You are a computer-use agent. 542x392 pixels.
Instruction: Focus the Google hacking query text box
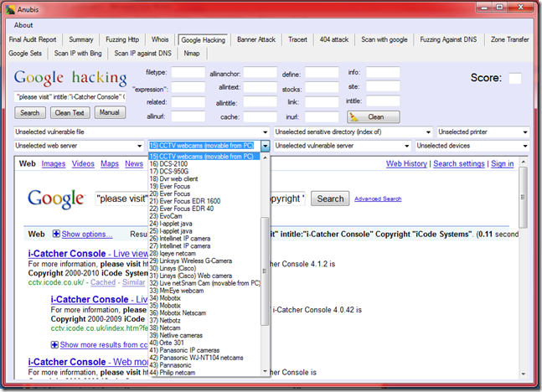coord(70,97)
